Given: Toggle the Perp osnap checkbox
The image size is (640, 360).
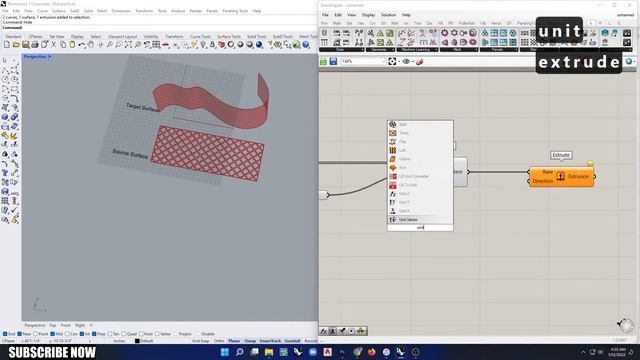Looking at the screenshot, I should (94, 334).
